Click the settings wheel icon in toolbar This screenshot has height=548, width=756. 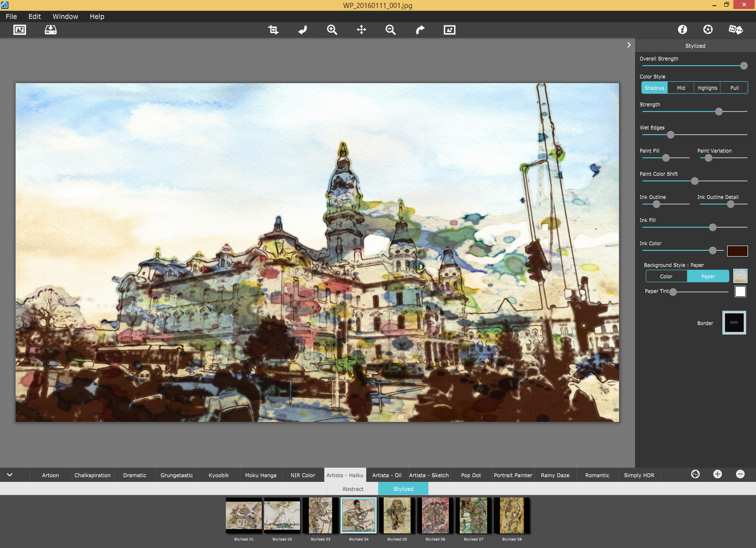[x=708, y=29]
